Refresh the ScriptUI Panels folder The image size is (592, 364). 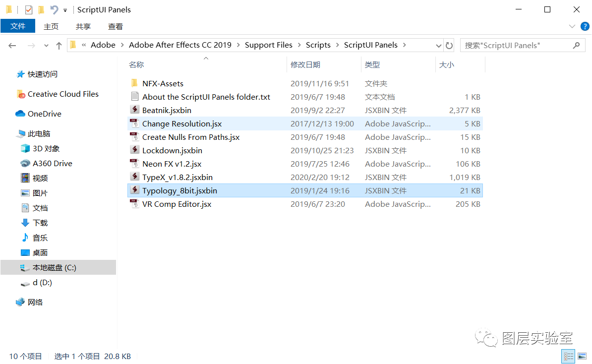(x=449, y=45)
